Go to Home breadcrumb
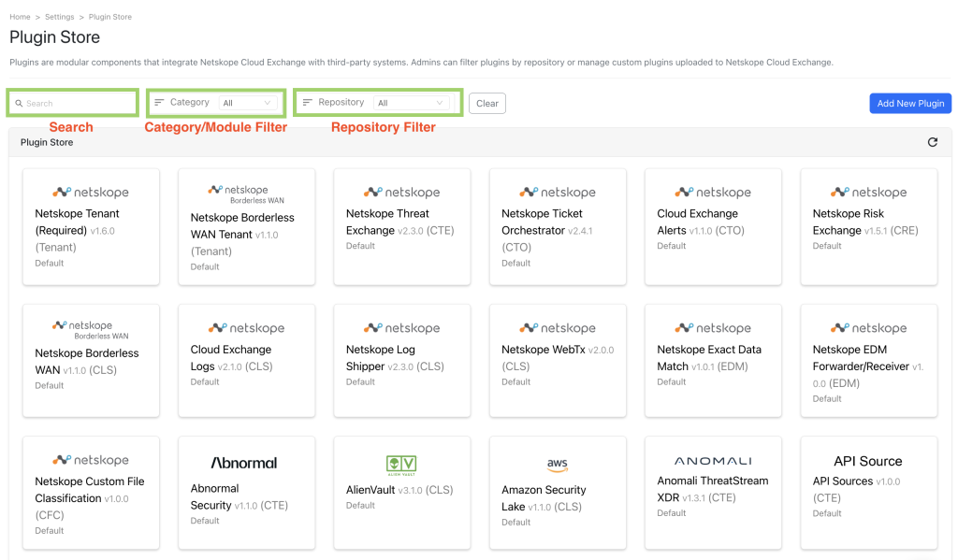 (20, 17)
